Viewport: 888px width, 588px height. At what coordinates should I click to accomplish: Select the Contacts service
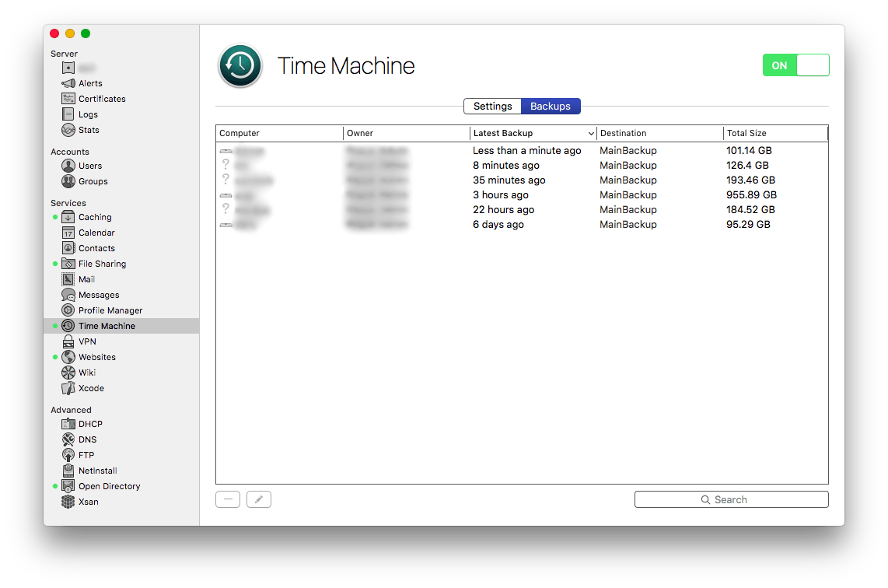coord(88,248)
